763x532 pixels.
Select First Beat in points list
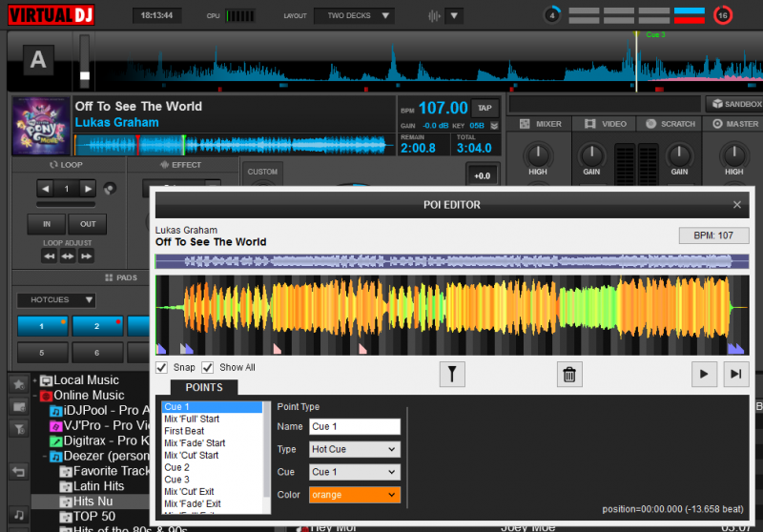point(212,431)
